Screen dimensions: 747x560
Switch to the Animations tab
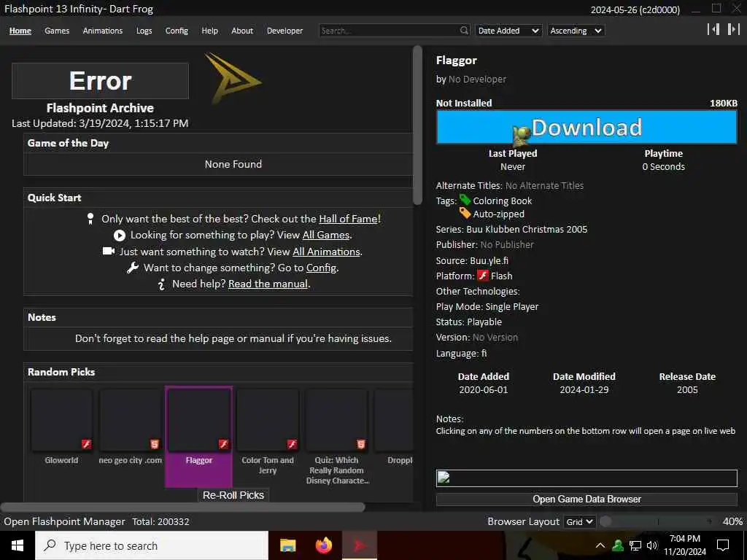(x=102, y=31)
